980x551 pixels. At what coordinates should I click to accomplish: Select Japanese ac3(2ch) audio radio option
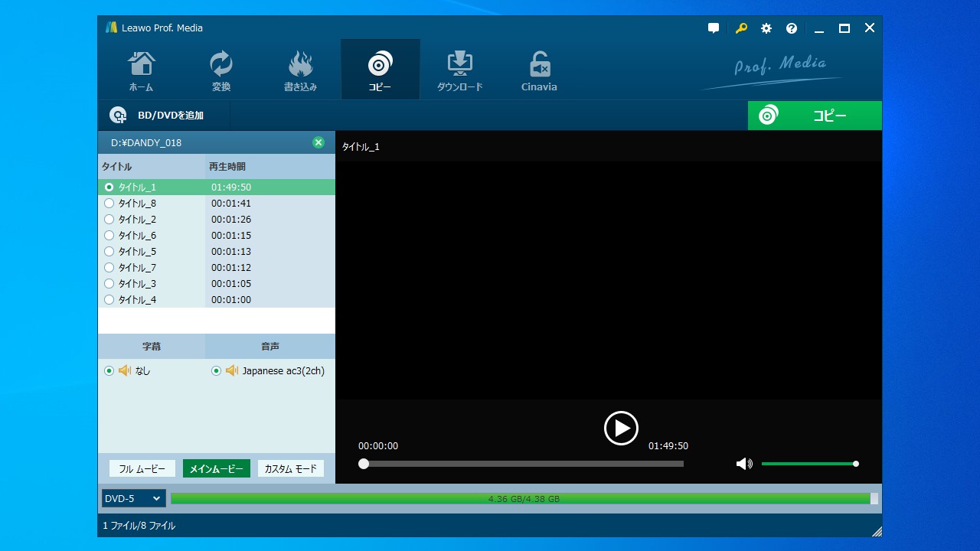point(216,370)
